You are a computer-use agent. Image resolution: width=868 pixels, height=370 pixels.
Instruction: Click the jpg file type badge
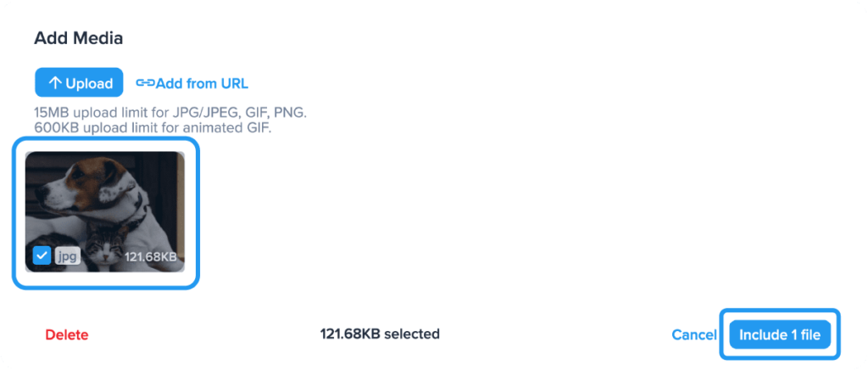67,255
